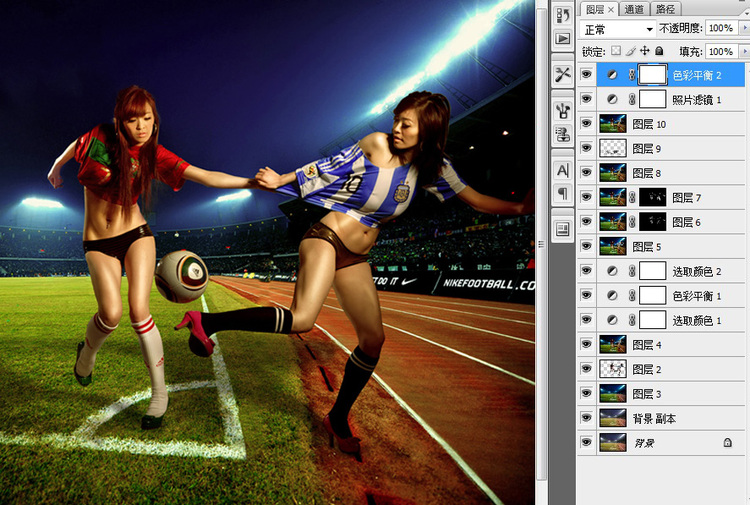Hide the 图层 10 layer
750x505 pixels.
coord(586,123)
